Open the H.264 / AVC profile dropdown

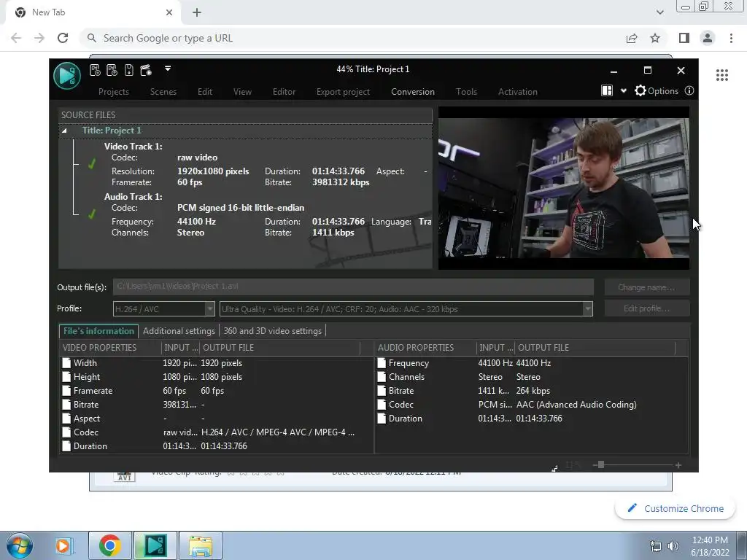pyautogui.click(x=163, y=309)
